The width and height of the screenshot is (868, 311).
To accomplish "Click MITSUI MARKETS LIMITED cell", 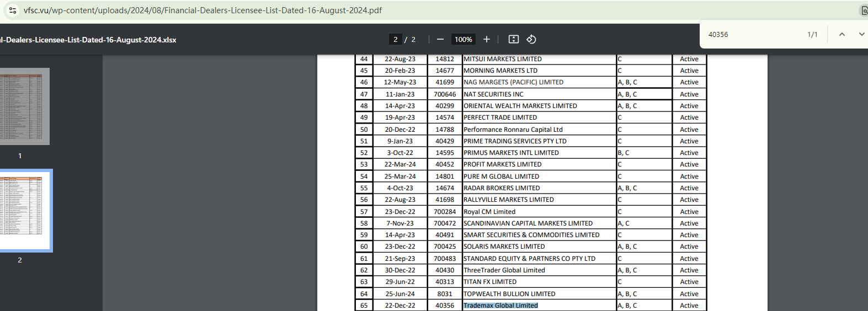I will click(x=539, y=59).
